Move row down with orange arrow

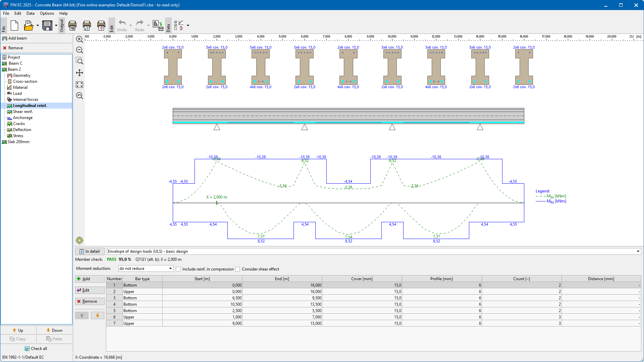98,315
